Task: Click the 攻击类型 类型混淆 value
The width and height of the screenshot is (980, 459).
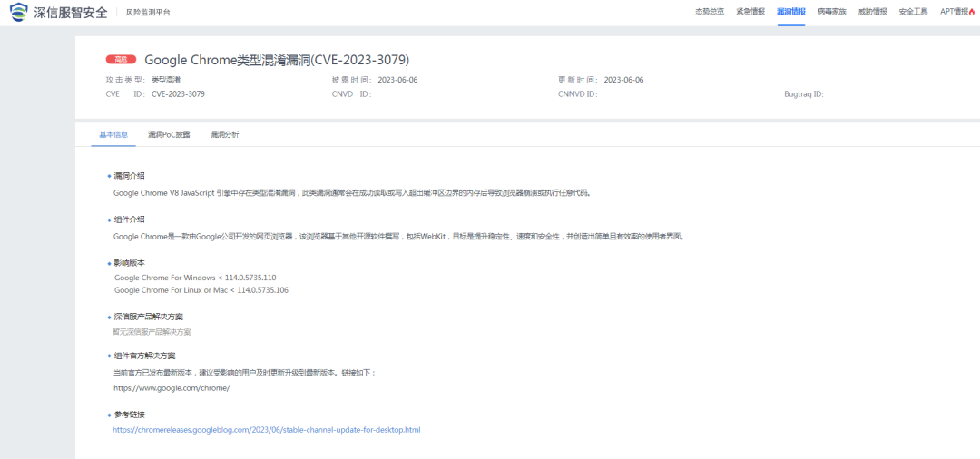Action: (x=166, y=80)
